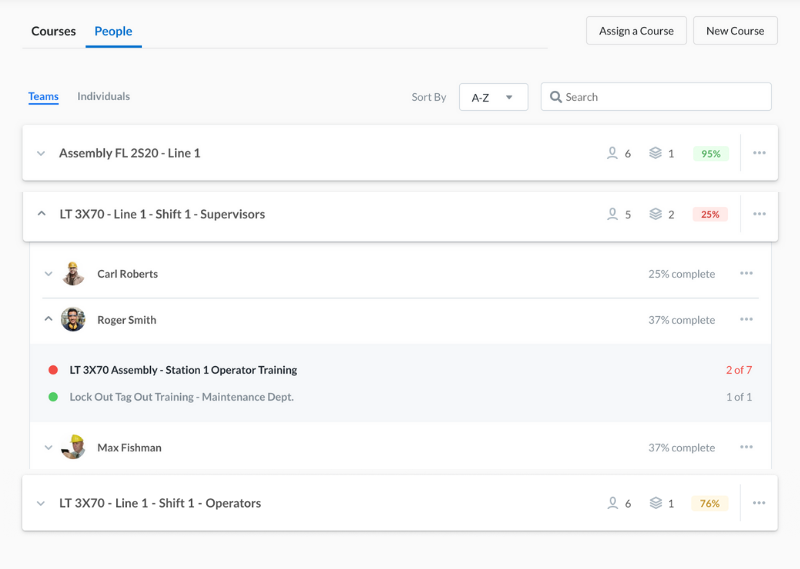Click the Assign a Course button
This screenshot has width=800, height=569.
pyautogui.click(x=636, y=31)
